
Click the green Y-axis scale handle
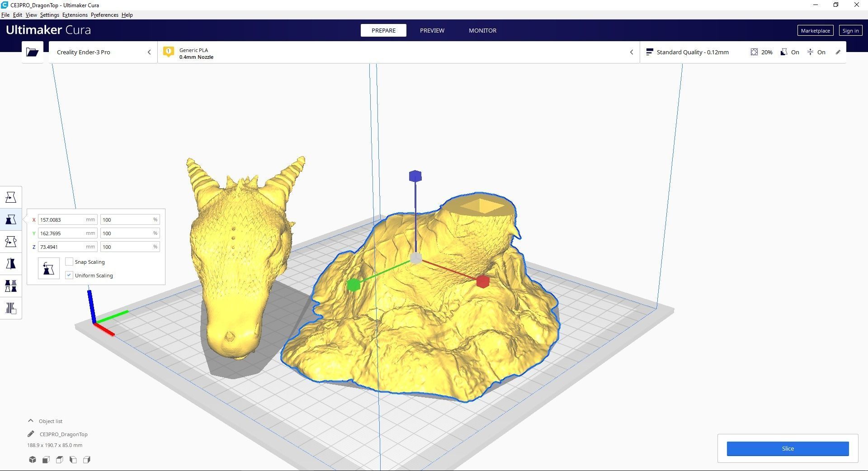coord(354,285)
